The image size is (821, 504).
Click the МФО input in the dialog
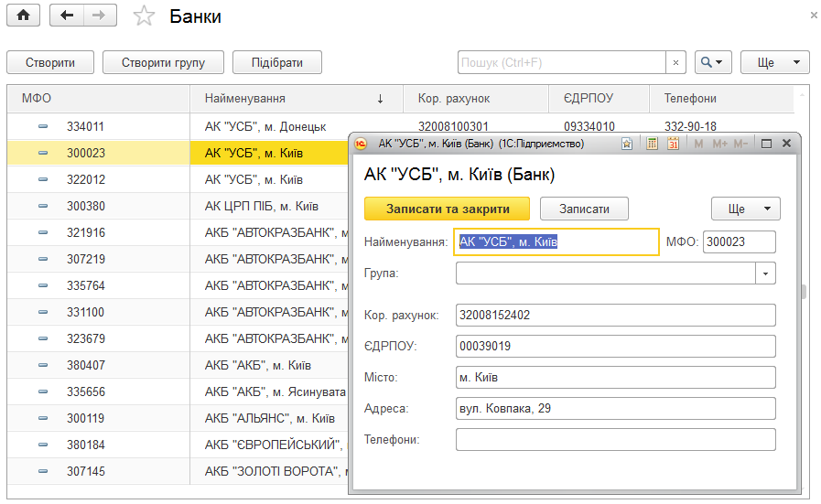tap(740, 241)
